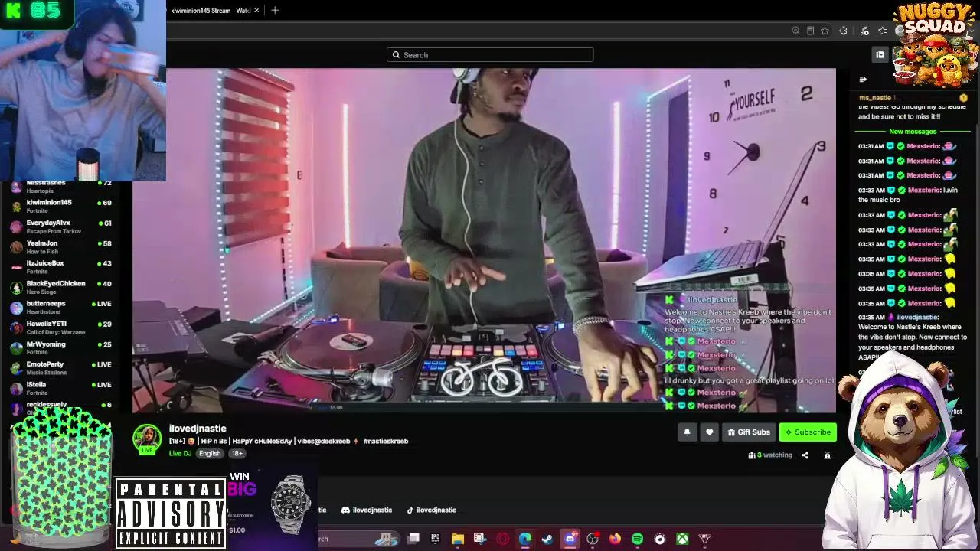Click the viewer count '3 watching'
This screenshot has height=551, width=980.
tap(770, 455)
